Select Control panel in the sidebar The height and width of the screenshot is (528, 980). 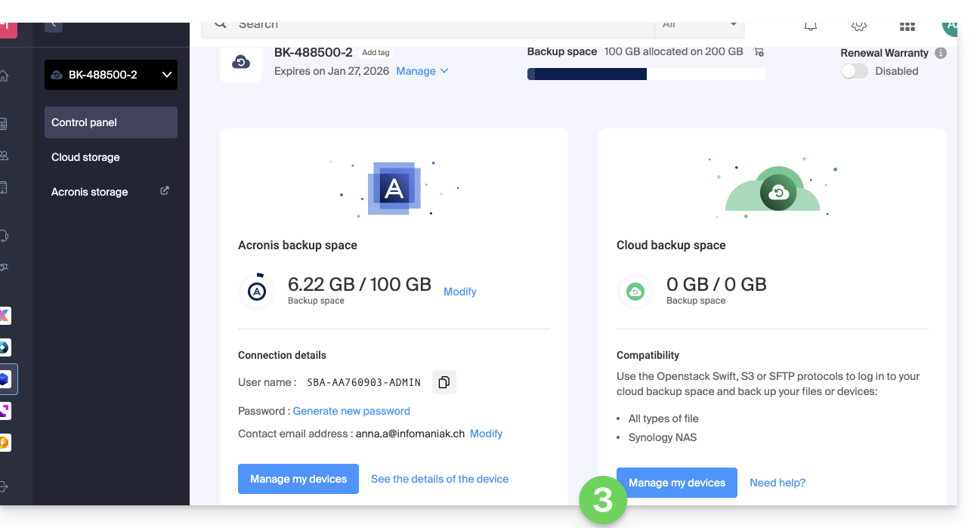pyautogui.click(x=111, y=122)
